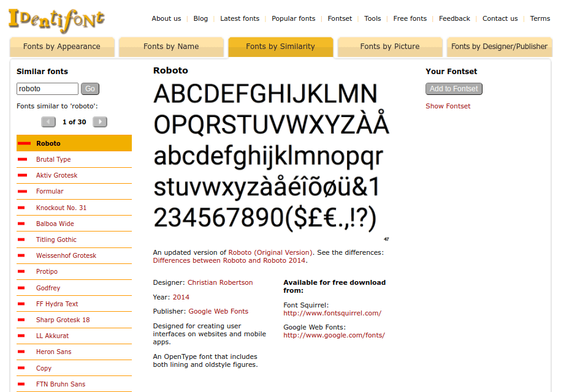Open FTN Bruhn Sans font
The image size is (561, 392).
[x=61, y=384]
